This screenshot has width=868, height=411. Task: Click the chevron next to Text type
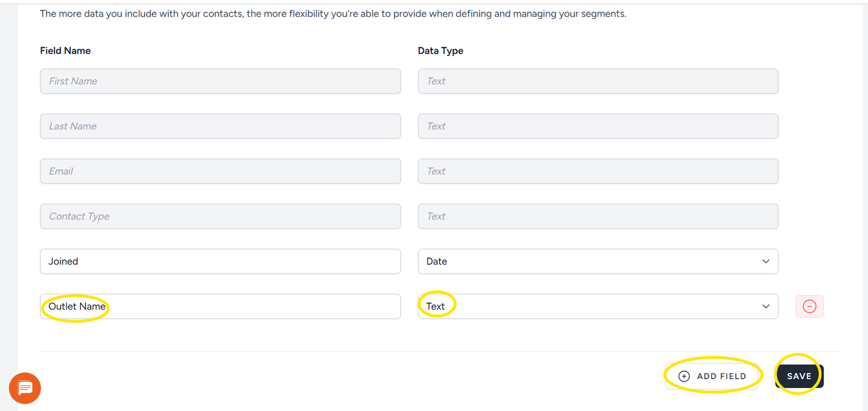pos(766,306)
